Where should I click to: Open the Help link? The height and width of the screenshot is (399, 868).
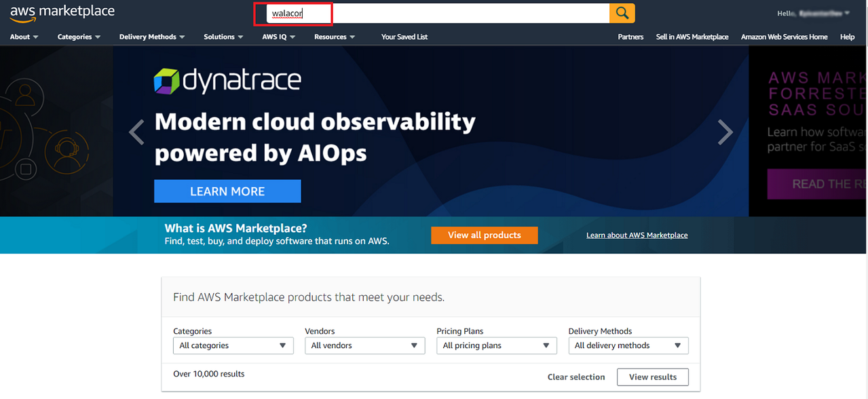847,37
